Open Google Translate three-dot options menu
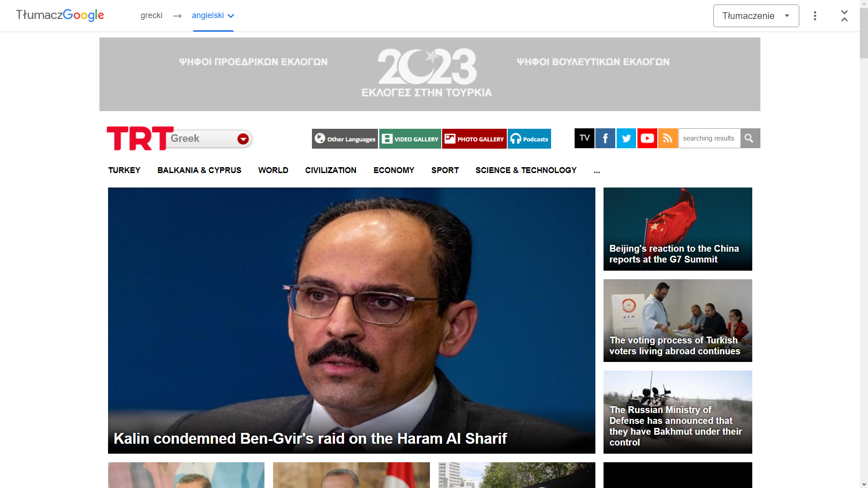This screenshot has width=868, height=488. click(x=815, y=16)
